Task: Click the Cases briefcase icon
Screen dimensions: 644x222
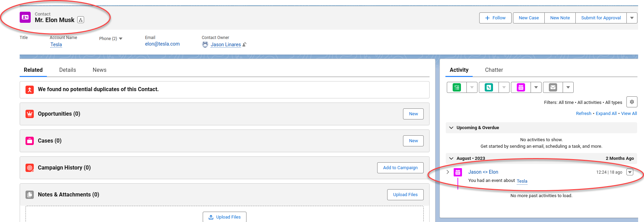Action: pyautogui.click(x=30, y=141)
